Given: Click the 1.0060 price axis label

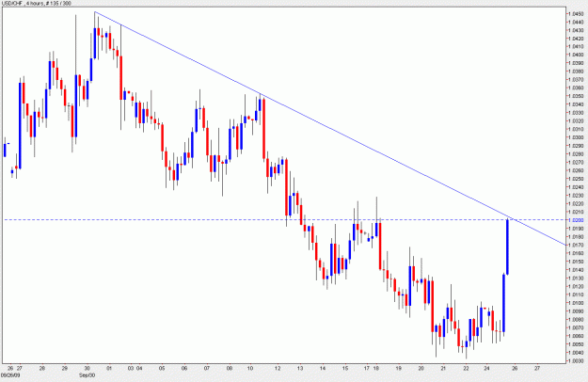Looking at the screenshot, I should coord(576,336).
